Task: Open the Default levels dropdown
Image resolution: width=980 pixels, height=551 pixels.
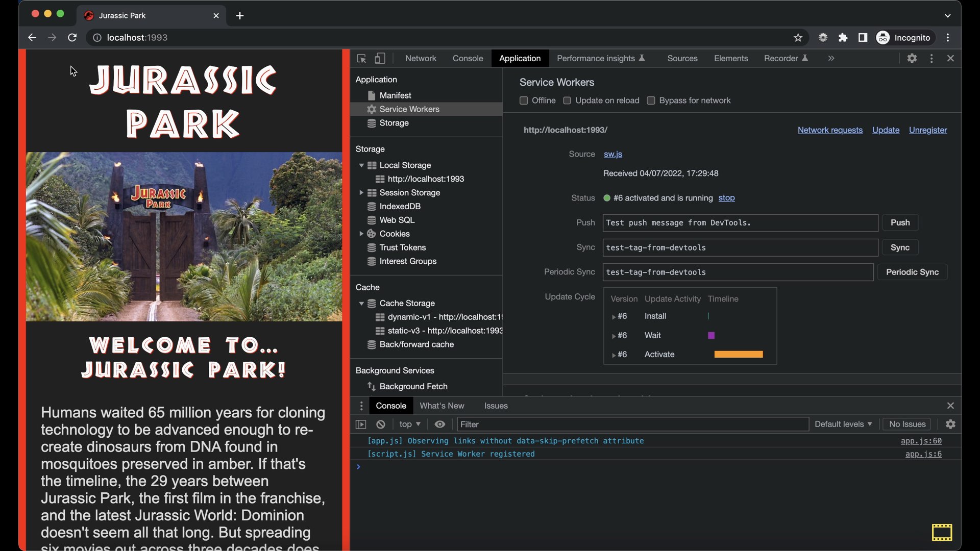Action: click(843, 424)
